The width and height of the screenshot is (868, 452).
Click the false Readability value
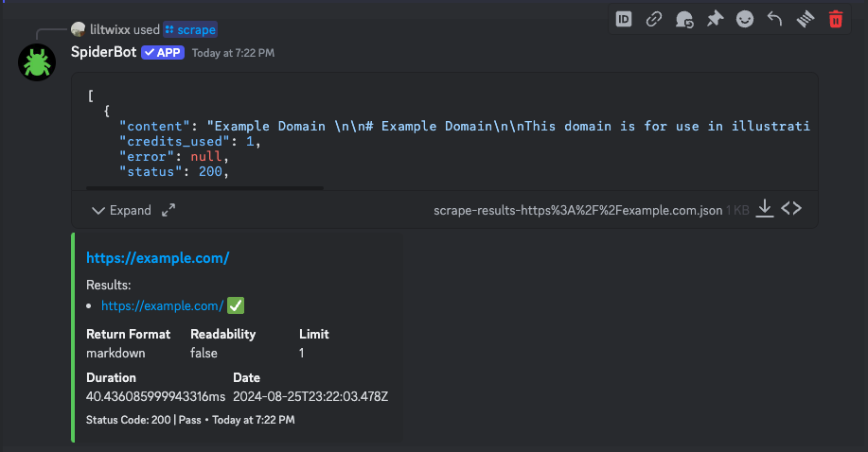click(204, 353)
